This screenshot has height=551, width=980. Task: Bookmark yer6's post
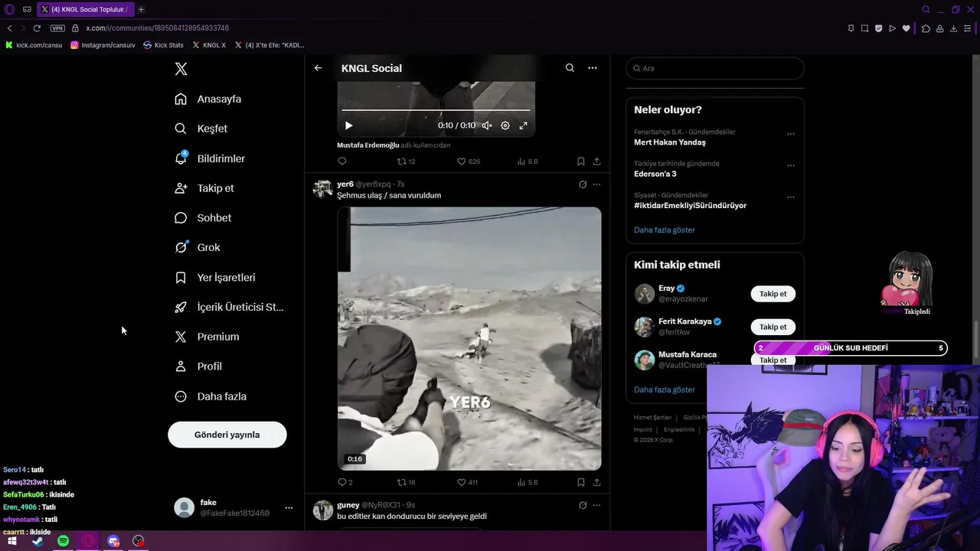click(581, 482)
